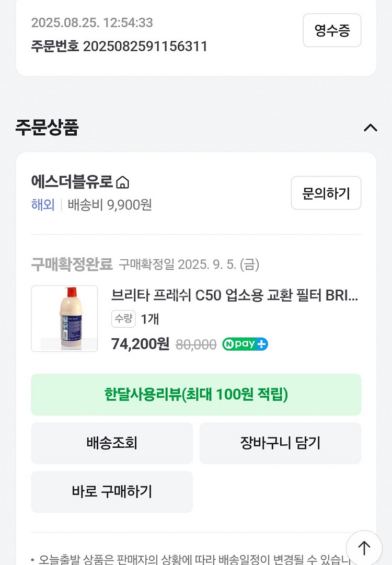Screen dimensions: 392x565
Task: Click the store home icon beside 에스더블유로
Action: (x=122, y=182)
